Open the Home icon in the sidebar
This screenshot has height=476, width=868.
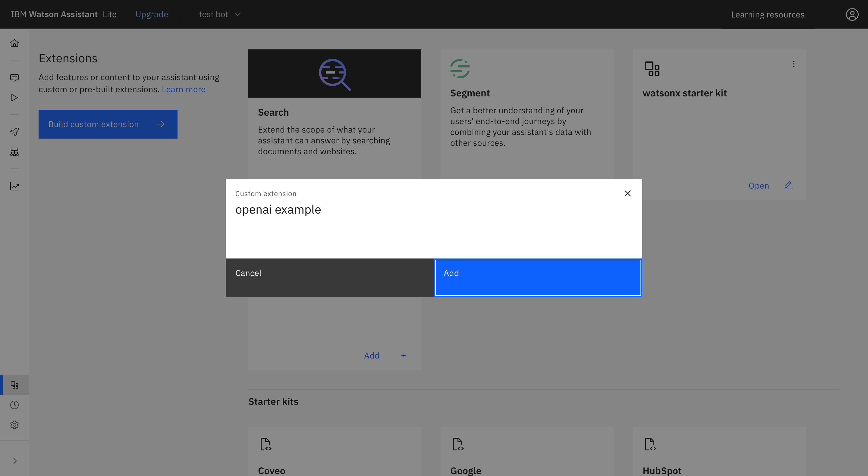pos(14,43)
